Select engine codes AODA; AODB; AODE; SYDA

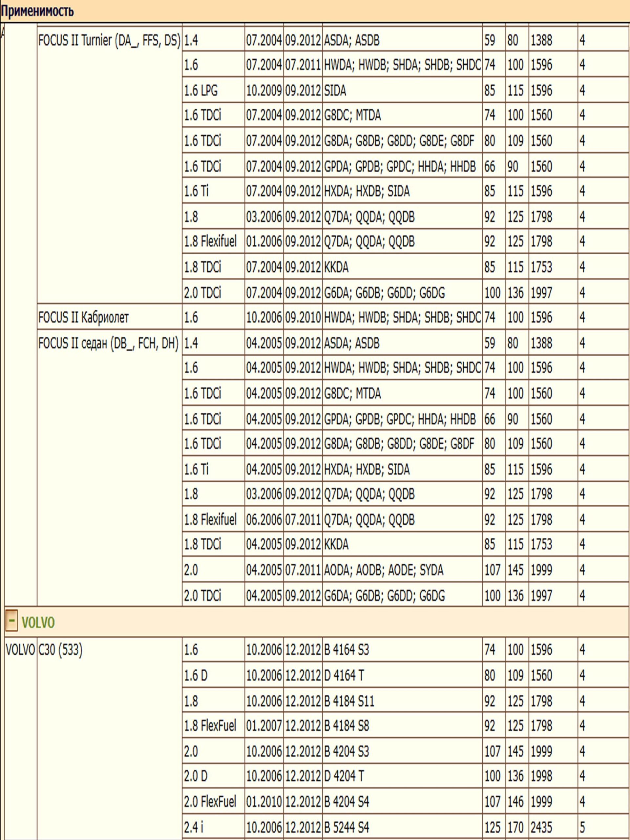pyautogui.click(x=384, y=570)
